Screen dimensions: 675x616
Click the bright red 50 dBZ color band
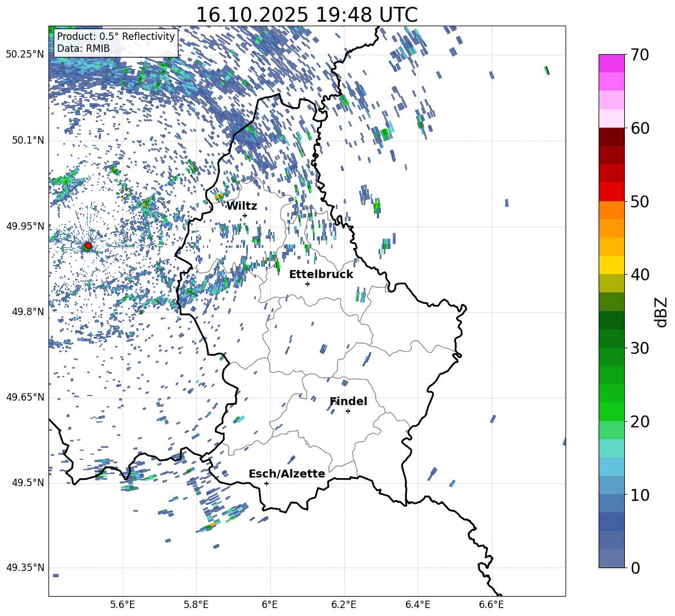(x=612, y=192)
